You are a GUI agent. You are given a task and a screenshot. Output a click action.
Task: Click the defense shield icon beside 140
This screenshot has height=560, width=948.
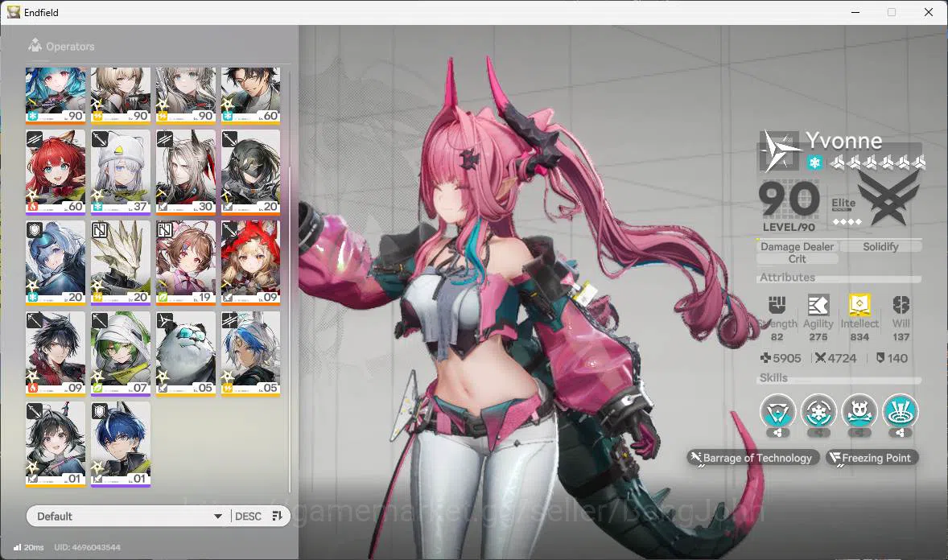coord(880,358)
